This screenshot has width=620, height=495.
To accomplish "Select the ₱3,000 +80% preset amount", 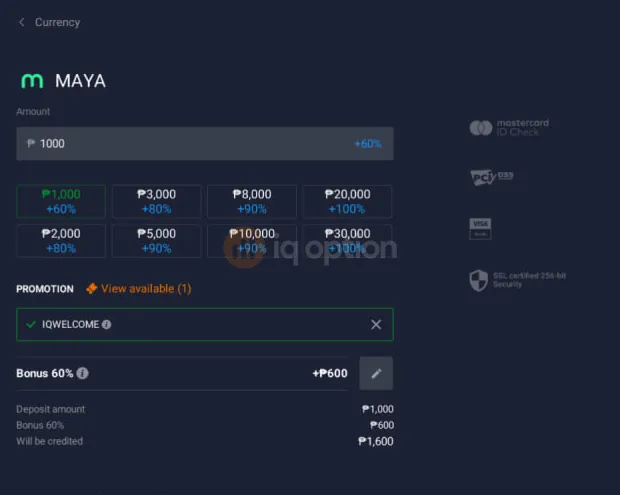I will pos(157,201).
